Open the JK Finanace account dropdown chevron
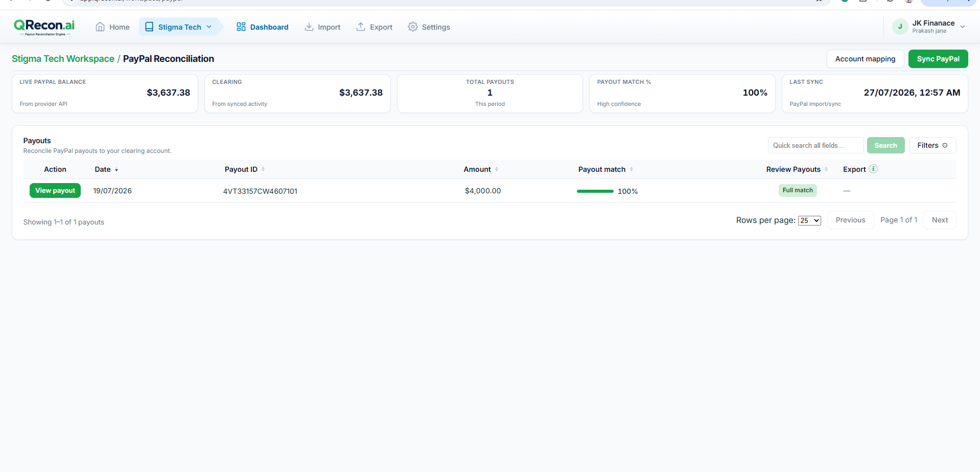Viewport: 980px width, 472px height. [x=963, y=27]
